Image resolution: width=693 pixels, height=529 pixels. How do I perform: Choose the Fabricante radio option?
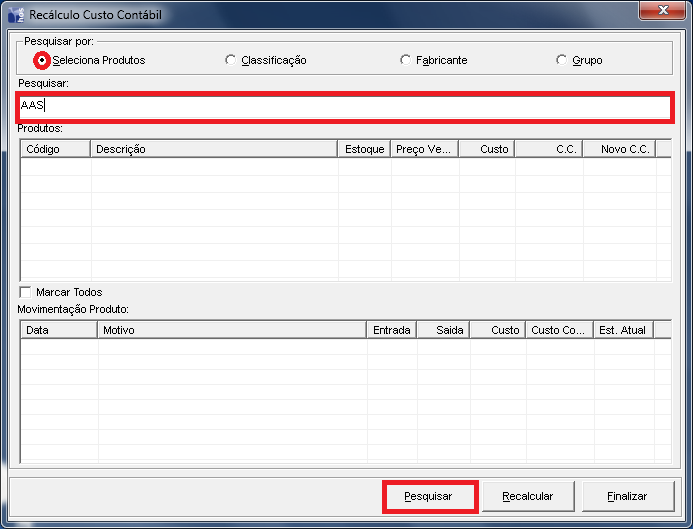[x=405, y=60]
